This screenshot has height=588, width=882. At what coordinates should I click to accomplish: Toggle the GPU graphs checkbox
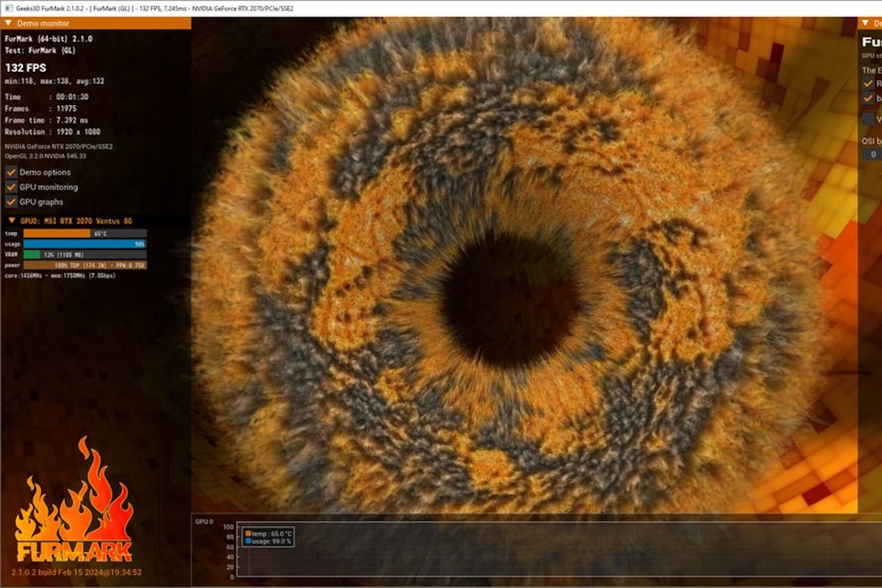pos(11,202)
